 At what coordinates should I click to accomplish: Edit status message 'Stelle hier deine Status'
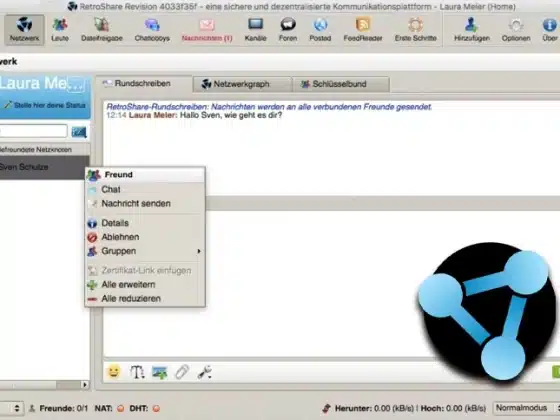45,105
